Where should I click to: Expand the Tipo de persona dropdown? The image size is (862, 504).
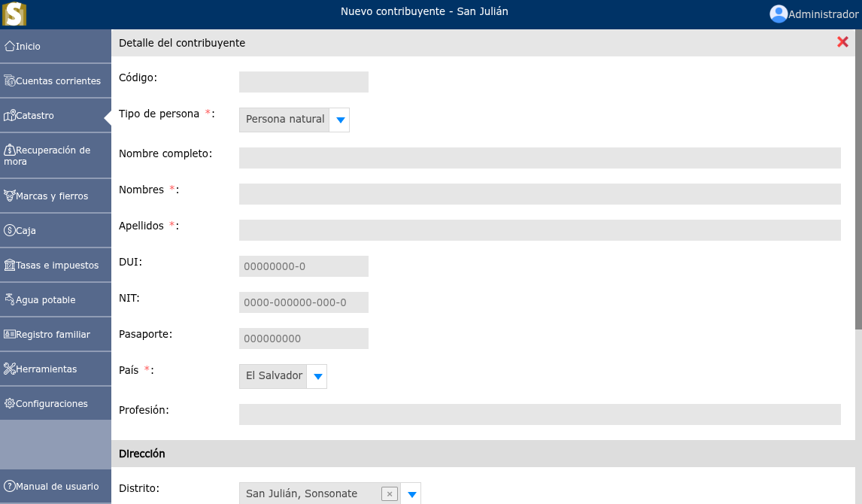pyautogui.click(x=340, y=120)
